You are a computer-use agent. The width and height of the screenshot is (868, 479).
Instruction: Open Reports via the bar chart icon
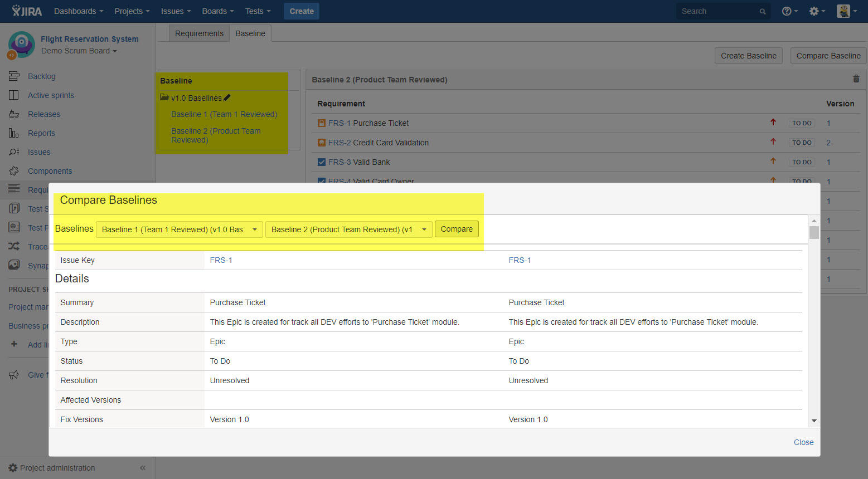13,133
